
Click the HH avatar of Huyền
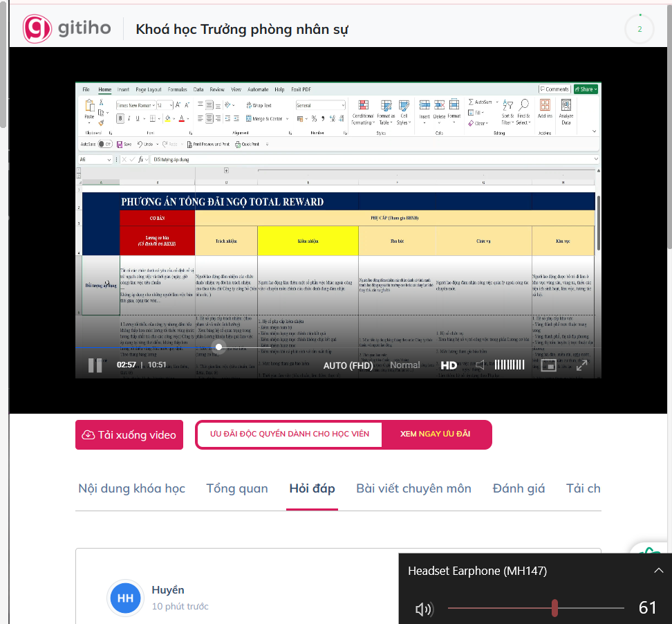(x=125, y=598)
